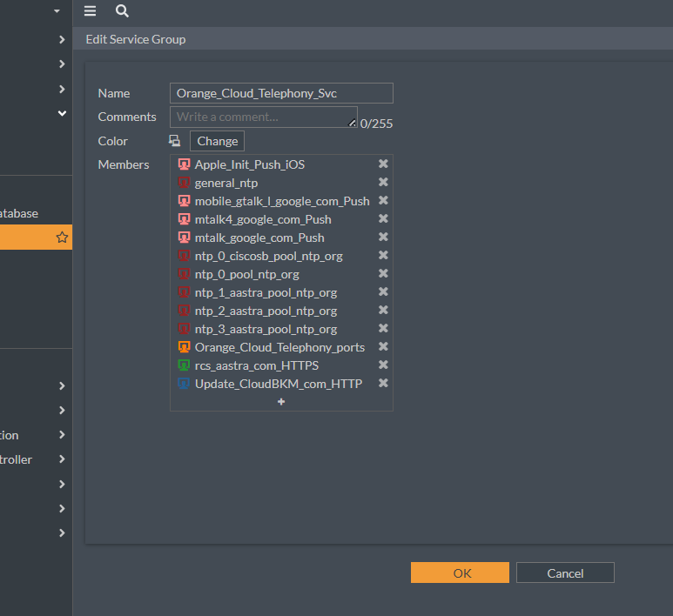Click the general_ntp service icon

pyautogui.click(x=184, y=183)
